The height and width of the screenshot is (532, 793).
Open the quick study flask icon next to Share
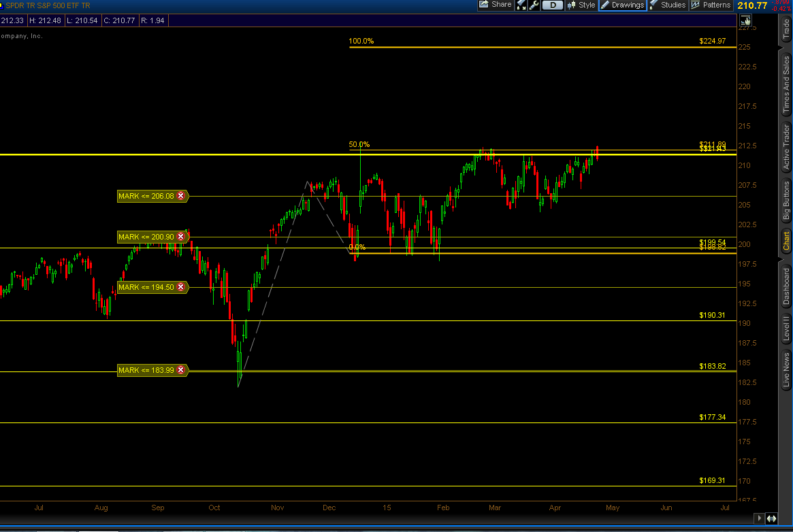click(521, 5)
